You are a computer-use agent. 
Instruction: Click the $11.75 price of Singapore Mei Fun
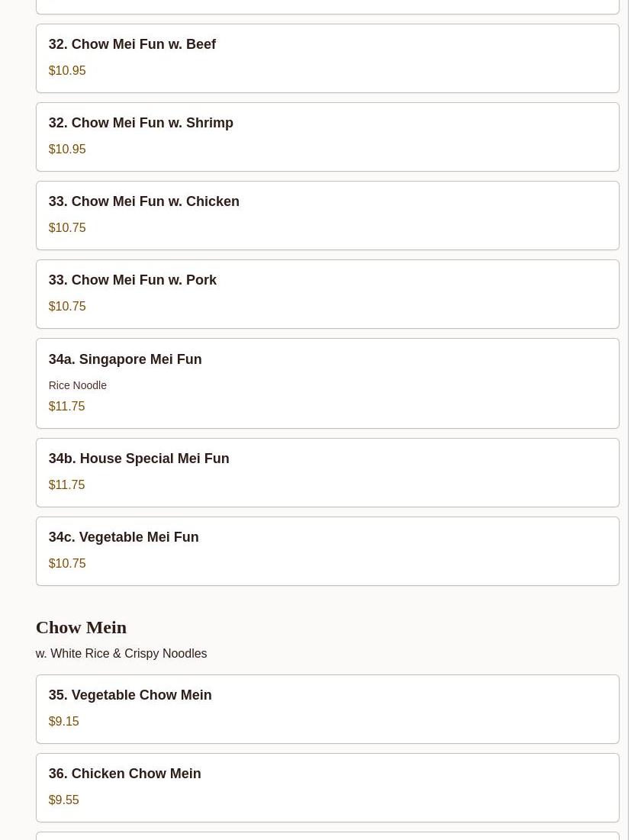(66, 406)
